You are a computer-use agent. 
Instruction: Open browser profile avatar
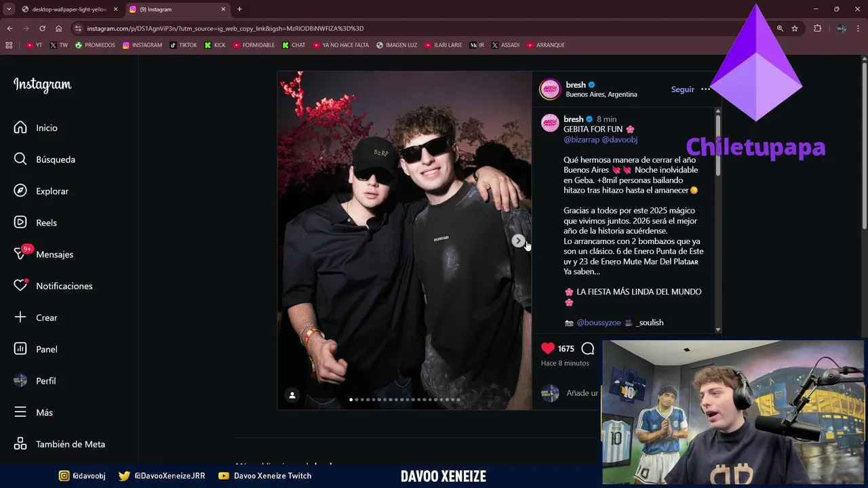click(x=842, y=28)
